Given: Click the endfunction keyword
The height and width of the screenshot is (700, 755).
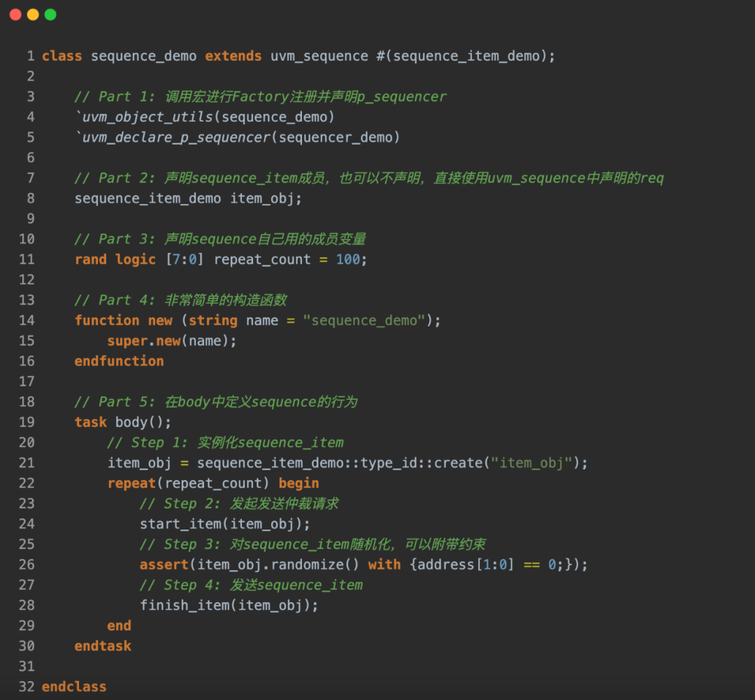Looking at the screenshot, I should click(119, 361).
